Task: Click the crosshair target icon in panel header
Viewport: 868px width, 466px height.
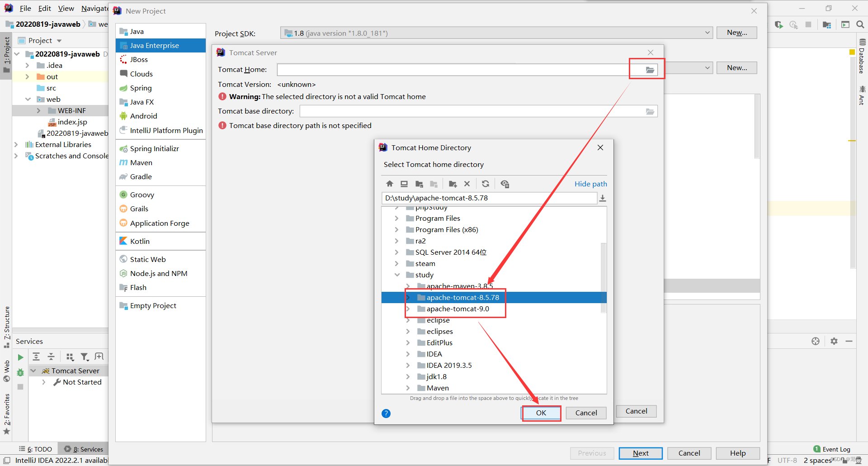Action: pos(816,341)
